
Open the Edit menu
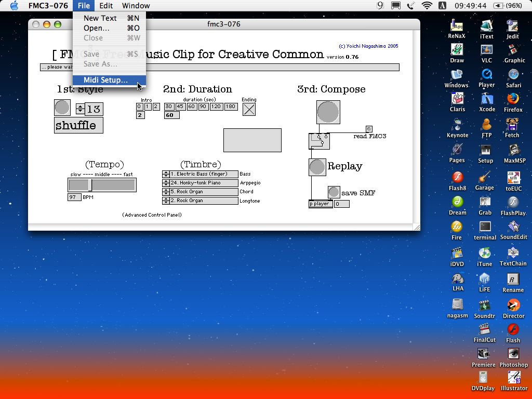106,6
